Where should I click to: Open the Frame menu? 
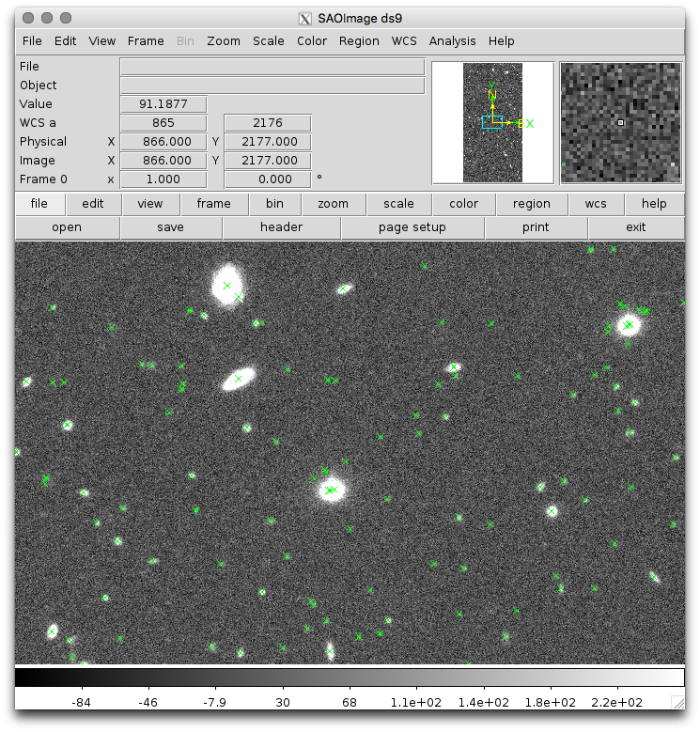(x=146, y=41)
